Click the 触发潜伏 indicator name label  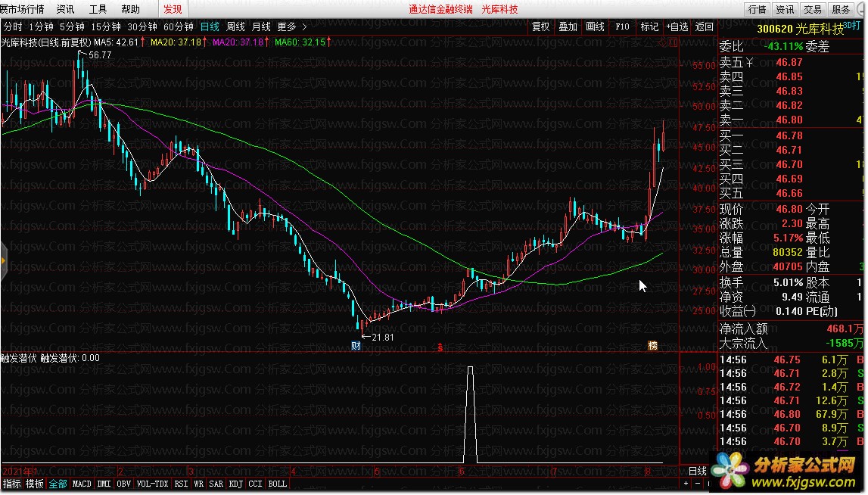(x=19, y=358)
